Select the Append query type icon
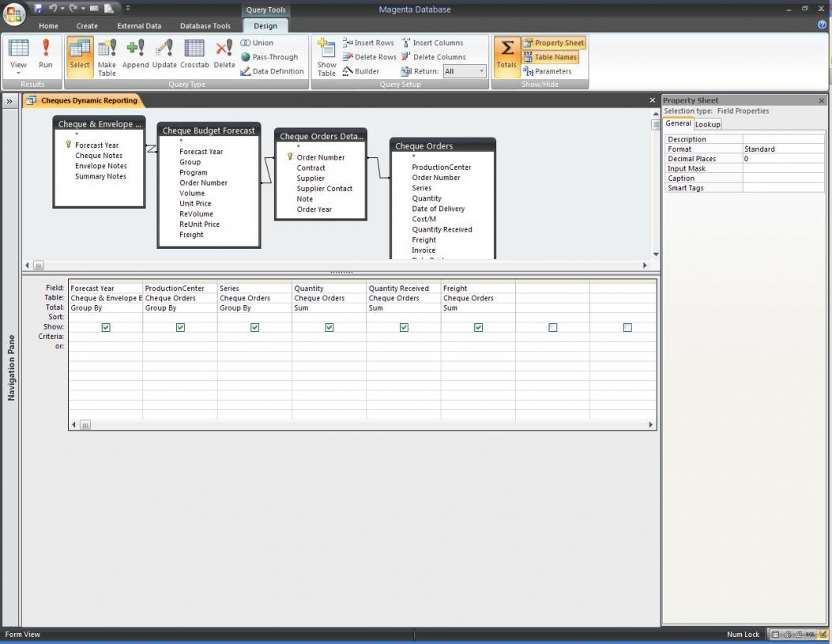This screenshot has height=644, width=832. [x=135, y=55]
